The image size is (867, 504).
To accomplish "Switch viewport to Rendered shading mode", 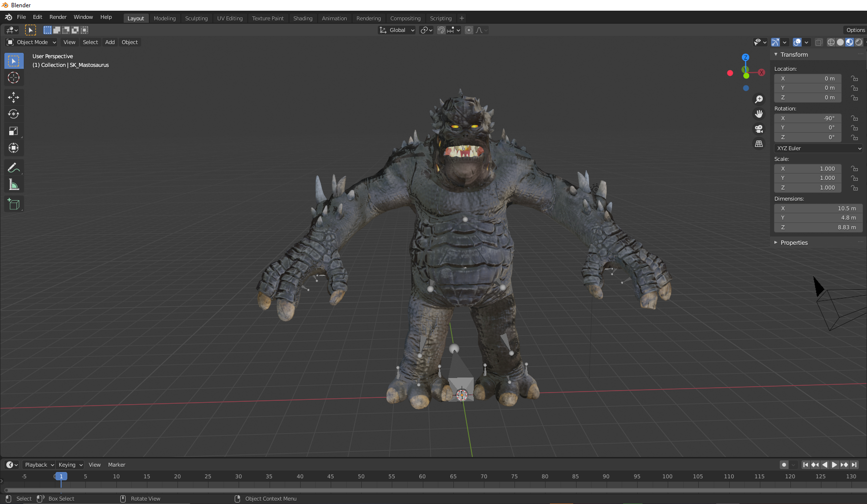I will 859,42.
